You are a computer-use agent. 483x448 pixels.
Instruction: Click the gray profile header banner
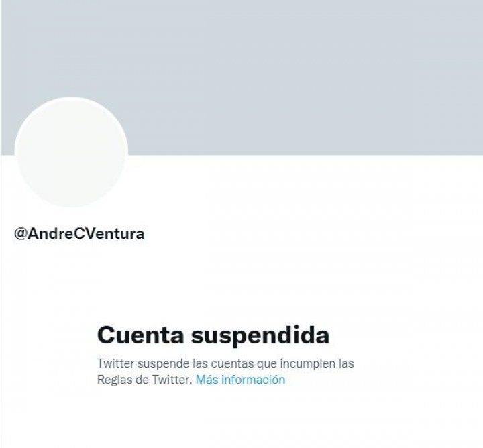pos(242,77)
